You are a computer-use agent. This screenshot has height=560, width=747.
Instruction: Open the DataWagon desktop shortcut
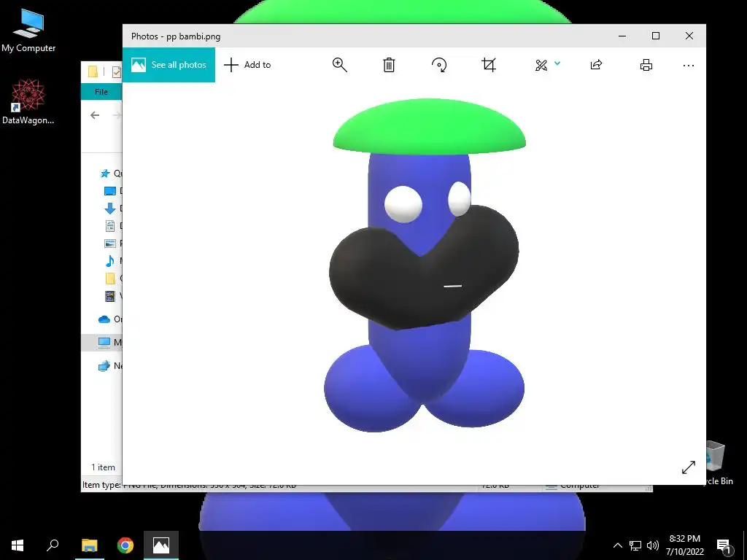click(x=28, y=102)
